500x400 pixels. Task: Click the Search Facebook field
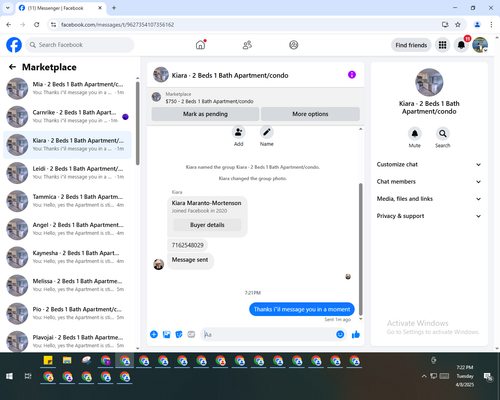click(80, 45)
